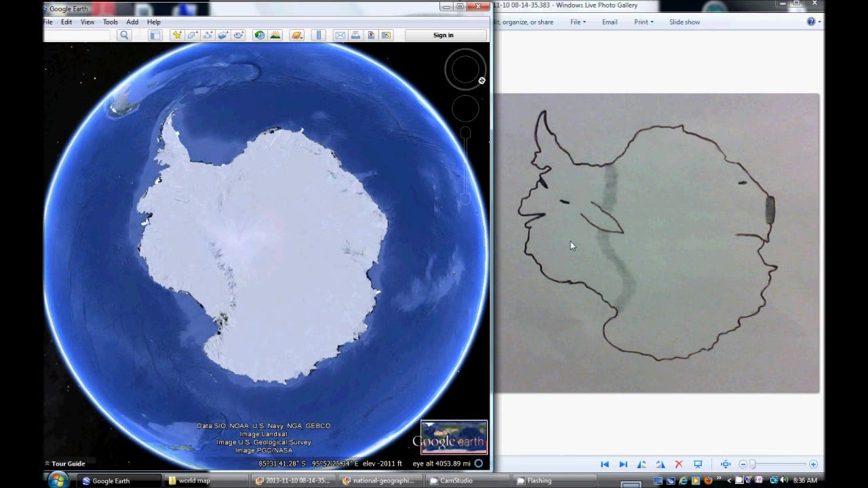Switch to Google Earth taskbar button
Image resolution: width=868 pixels, height=488 pixels.
118,481
